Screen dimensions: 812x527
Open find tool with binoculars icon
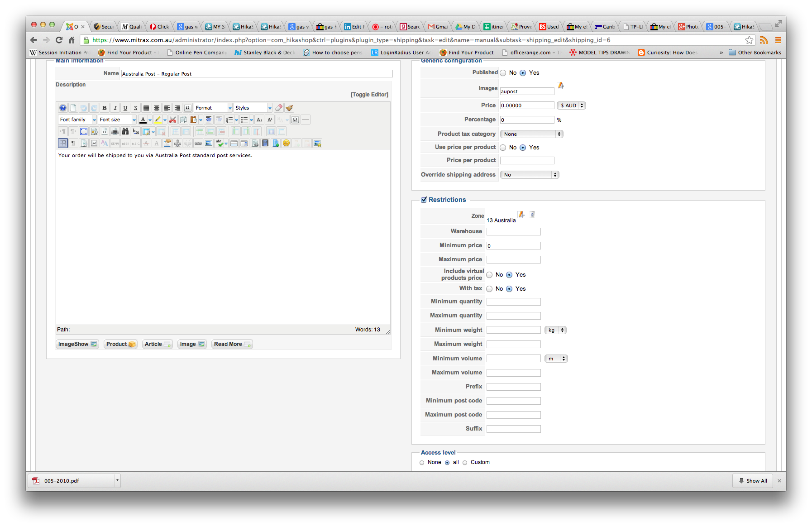[x=125, y=131]
